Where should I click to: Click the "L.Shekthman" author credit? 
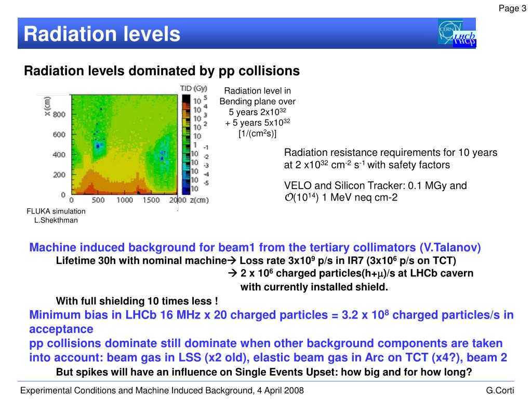point(56,220)
